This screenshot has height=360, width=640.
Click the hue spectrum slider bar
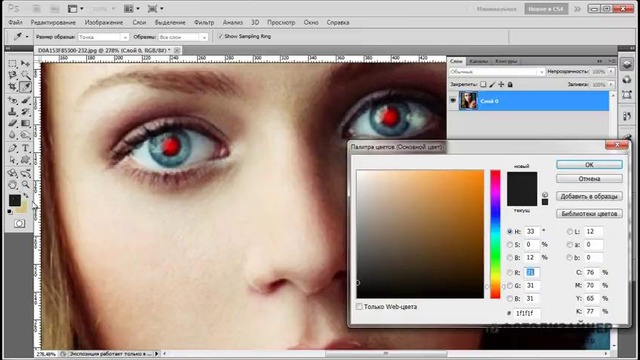(x=495, y=234)
